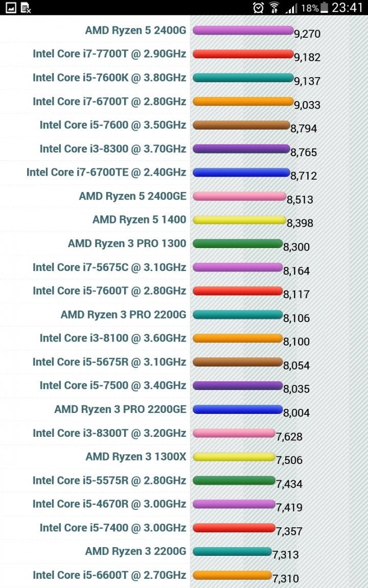The image size is (368, 588).
Task: View AMD Ryzen 3 2200G details
Action: tap(135, 551)
